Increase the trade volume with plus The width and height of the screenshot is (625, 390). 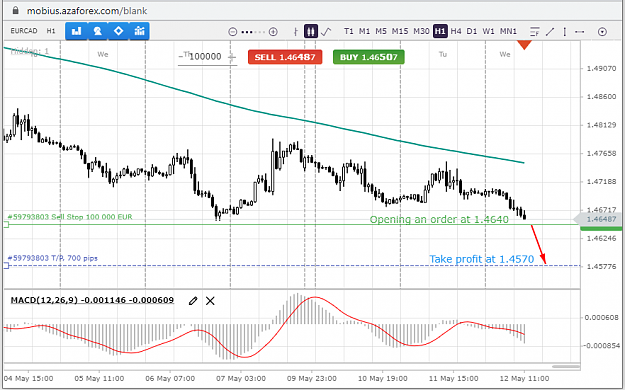click(x=232, y=57)
